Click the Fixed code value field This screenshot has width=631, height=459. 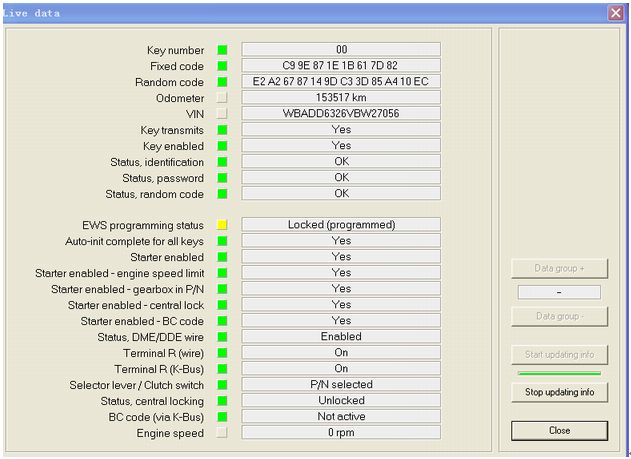click(x=340, y=66)
